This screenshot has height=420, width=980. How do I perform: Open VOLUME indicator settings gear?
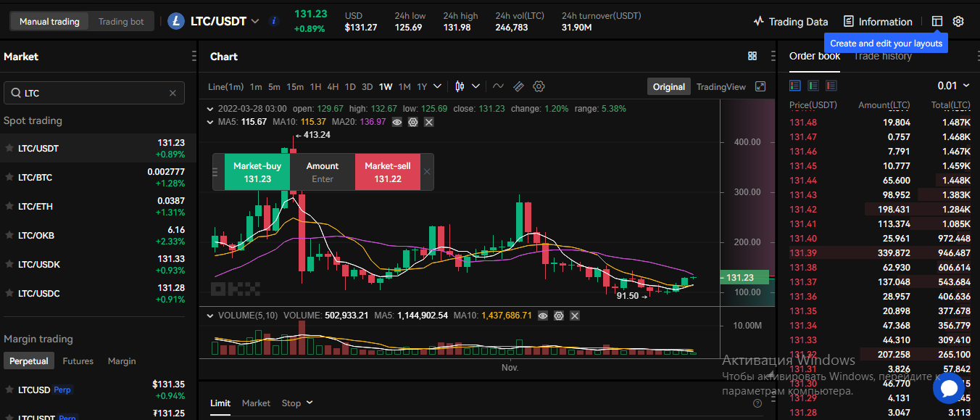tap(559, 316)
